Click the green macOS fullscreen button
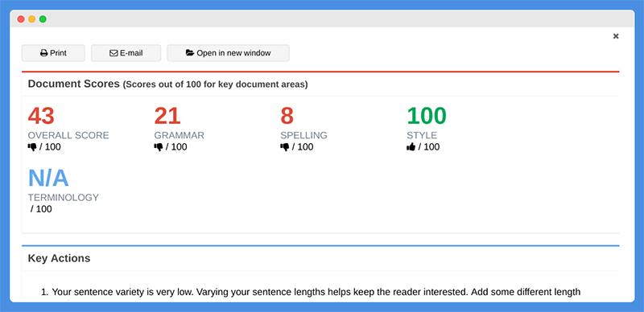Viewport: 644px width, 312px height. click(x=43, y=18)
